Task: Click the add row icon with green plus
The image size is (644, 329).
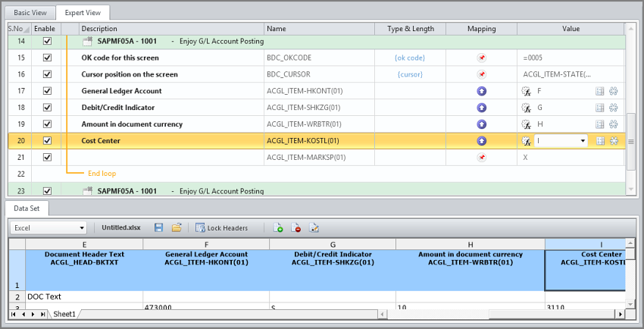Action: (278, 227)
